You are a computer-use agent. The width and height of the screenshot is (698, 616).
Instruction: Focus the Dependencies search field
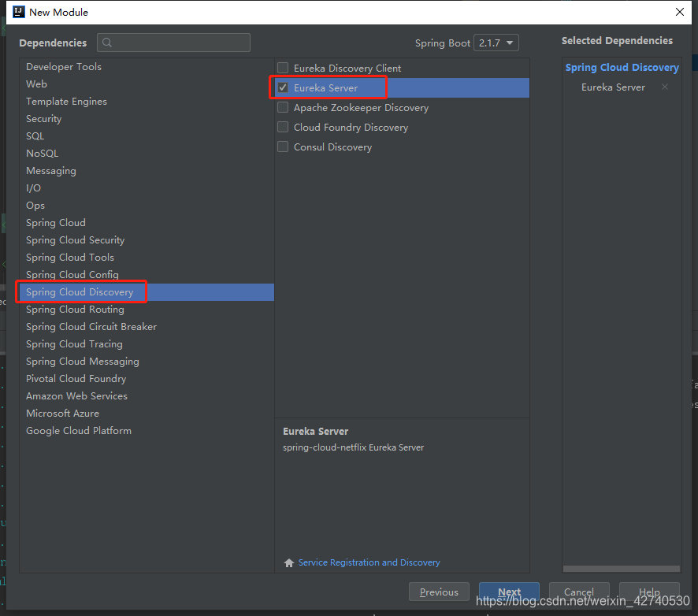point(173,43)
